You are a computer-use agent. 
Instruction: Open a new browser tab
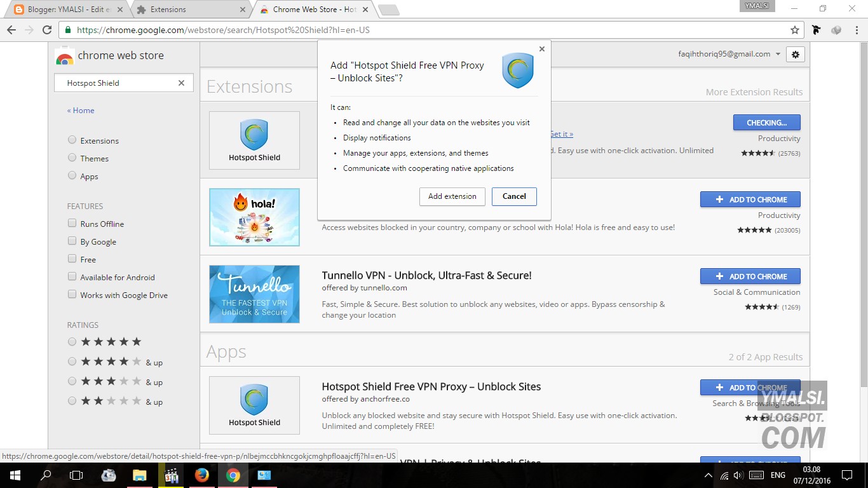point(388,10)
